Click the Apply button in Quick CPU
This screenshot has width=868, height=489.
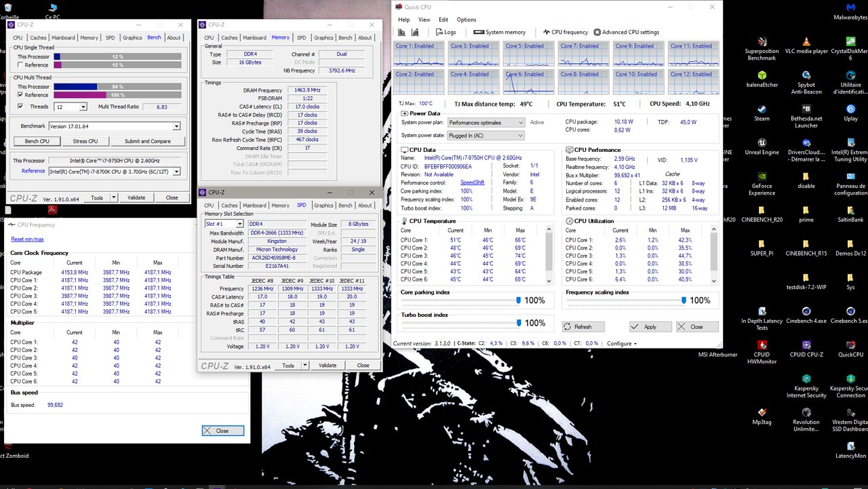650,326
